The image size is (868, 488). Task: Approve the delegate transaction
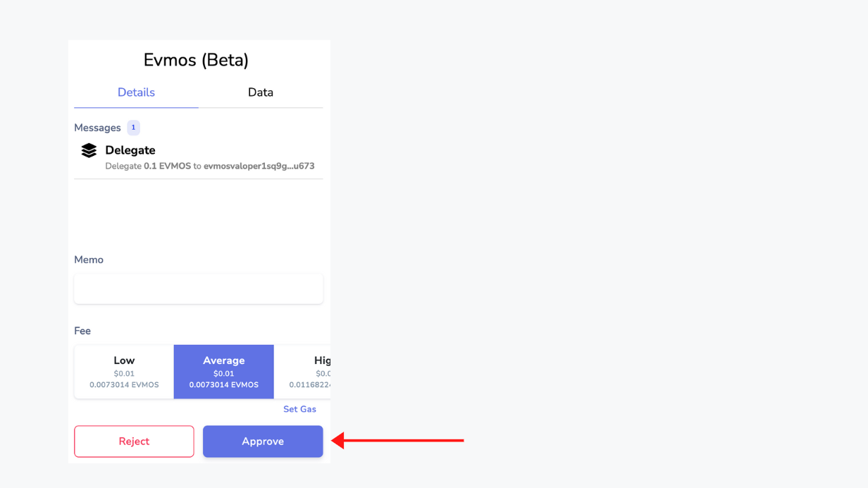pos(263,441)
